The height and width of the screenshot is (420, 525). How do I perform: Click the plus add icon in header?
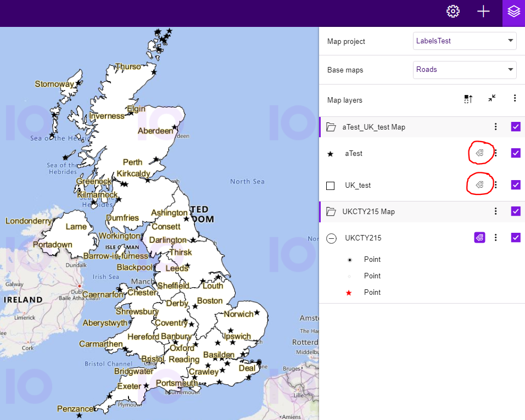point(483,12)
